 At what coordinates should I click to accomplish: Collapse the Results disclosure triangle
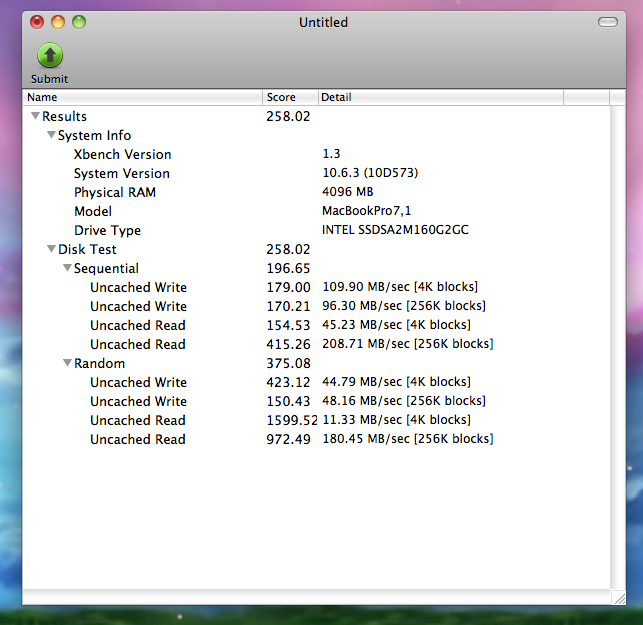36,116
